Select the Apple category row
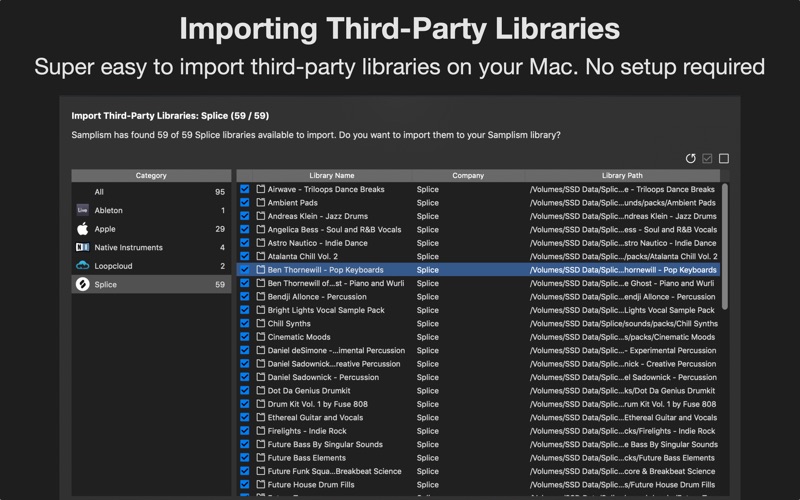The width and height of the screenshot is (800, 500). [151, 229]
